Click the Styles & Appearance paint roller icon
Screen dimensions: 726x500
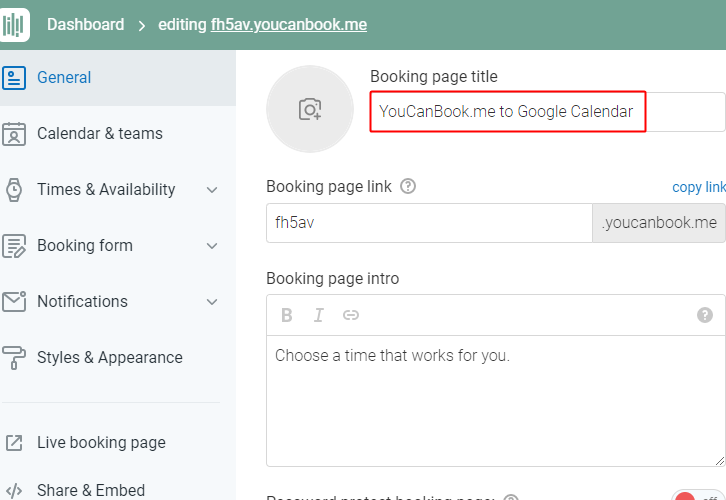(14, 357)
